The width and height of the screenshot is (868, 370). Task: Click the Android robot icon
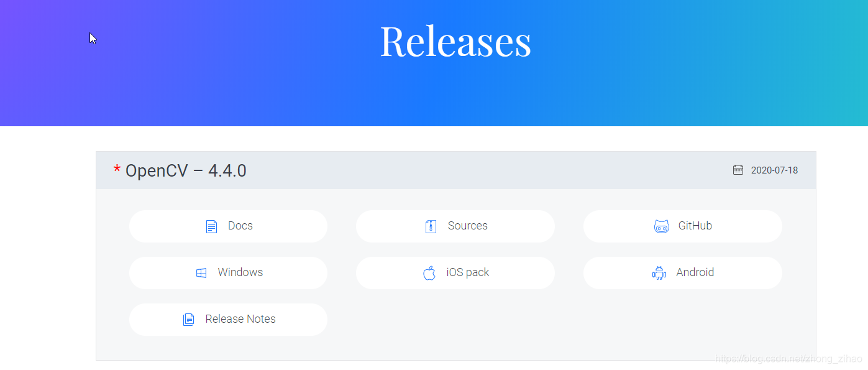click(x=659, y=273)
